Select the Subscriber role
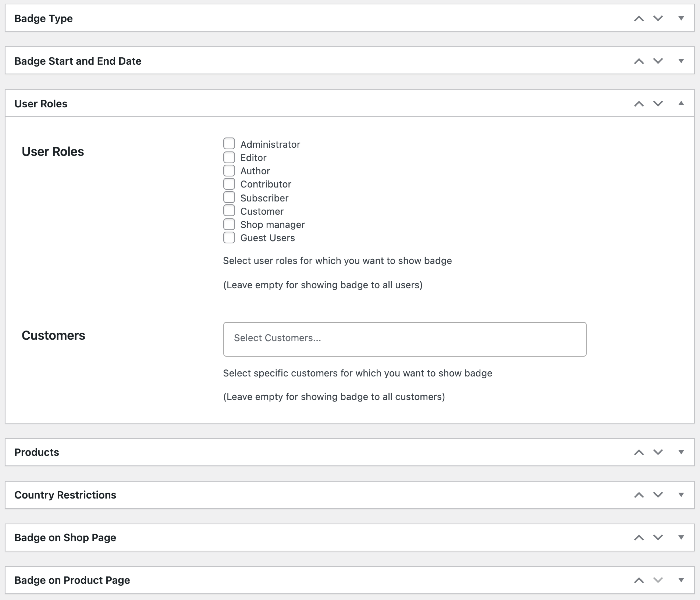 [x=229, y=197]
